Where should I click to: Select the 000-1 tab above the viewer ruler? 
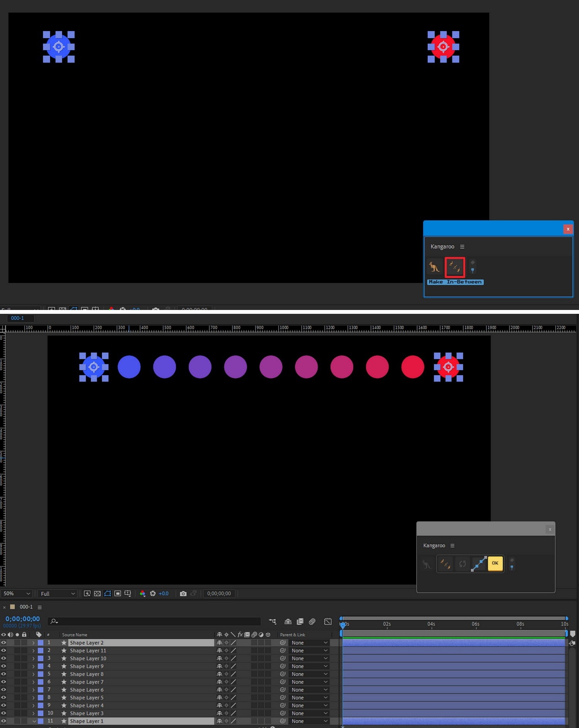tap(17, 318)
